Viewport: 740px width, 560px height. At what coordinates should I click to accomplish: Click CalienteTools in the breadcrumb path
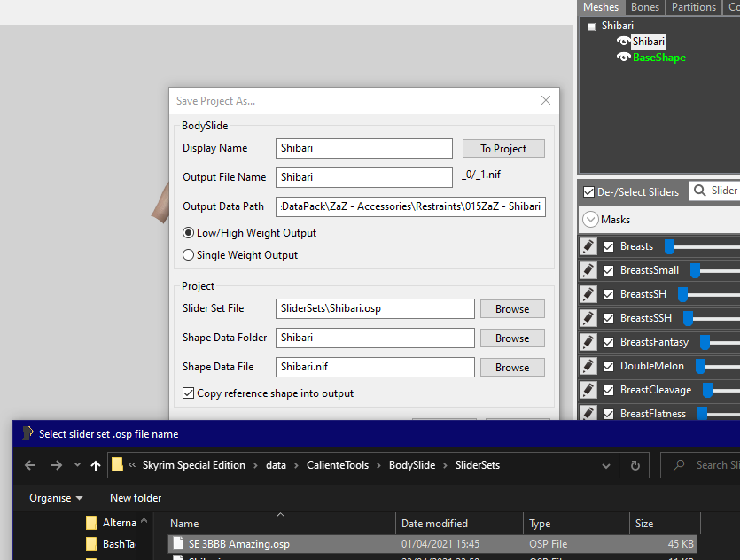click(x=338, y=465)
